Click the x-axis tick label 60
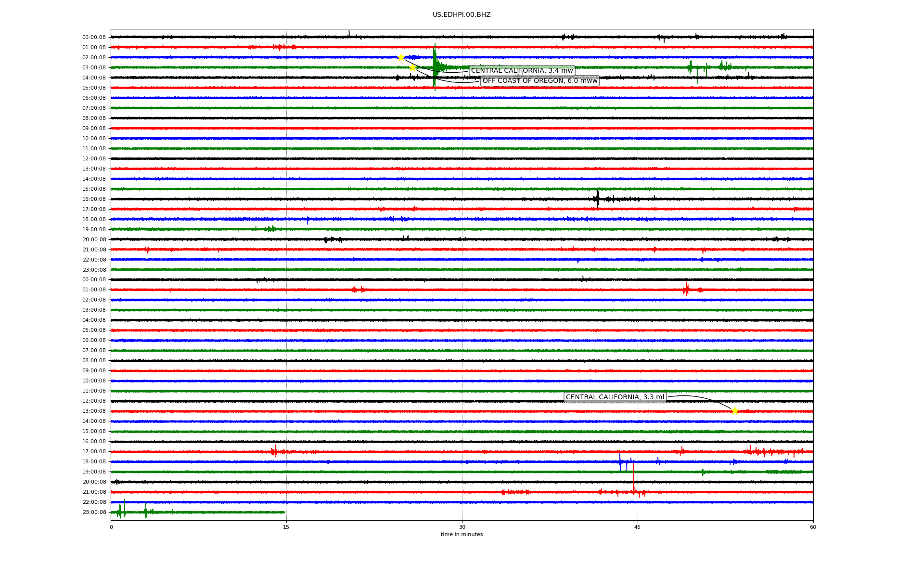This screenshot has width=924, height=578. point(813,527)
